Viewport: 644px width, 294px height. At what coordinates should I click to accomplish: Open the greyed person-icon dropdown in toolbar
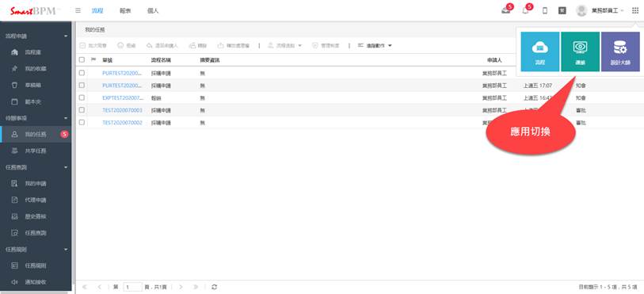[x=284, y=46]
